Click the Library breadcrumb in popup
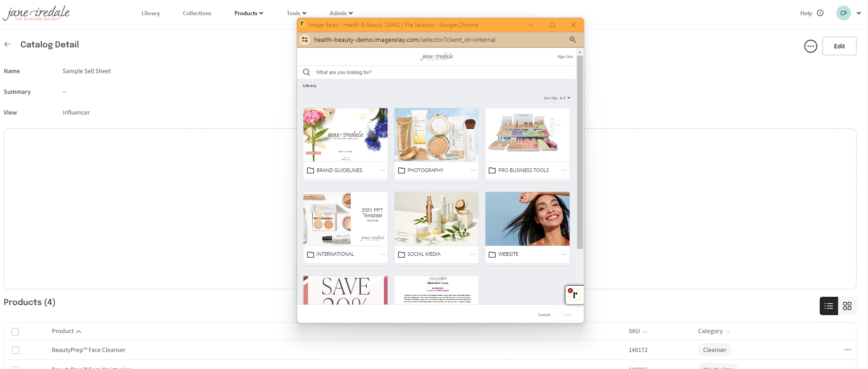The width and height of the screenshot is (868, 369). click(309, 86)
